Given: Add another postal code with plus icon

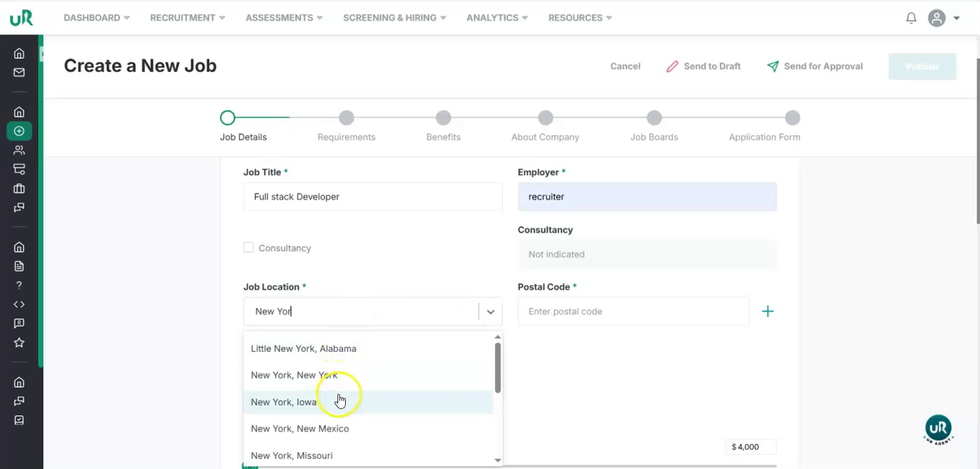Looking at the screenshot, I should [x=767, y=311].
